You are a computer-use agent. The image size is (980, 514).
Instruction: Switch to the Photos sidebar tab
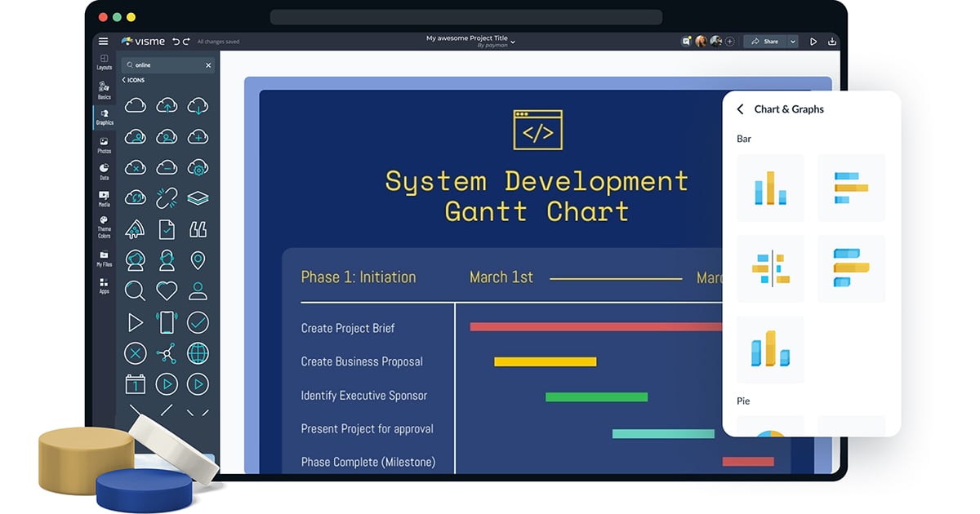(x=105, y=145)
